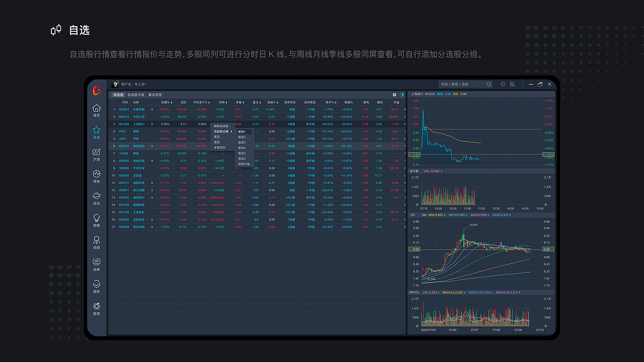The width and height of the screenshot is (644, 362).
Task: Select 板块6 in the submenu
Action: [x=242, y=159]
